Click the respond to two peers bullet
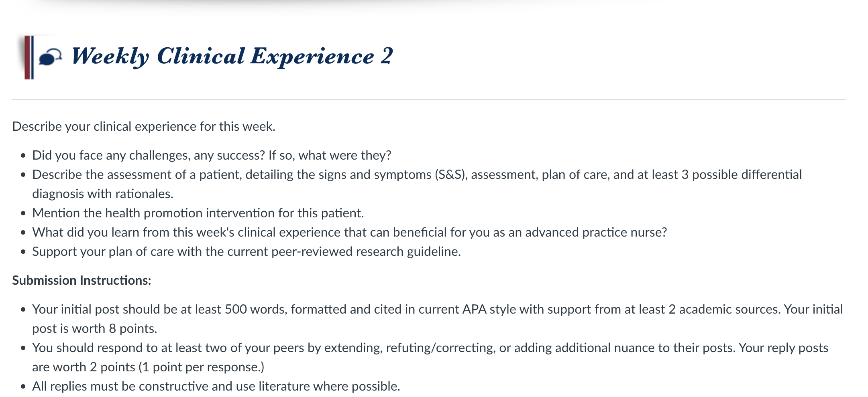This screenshot has height=397, width=868. tap(430, 357)
